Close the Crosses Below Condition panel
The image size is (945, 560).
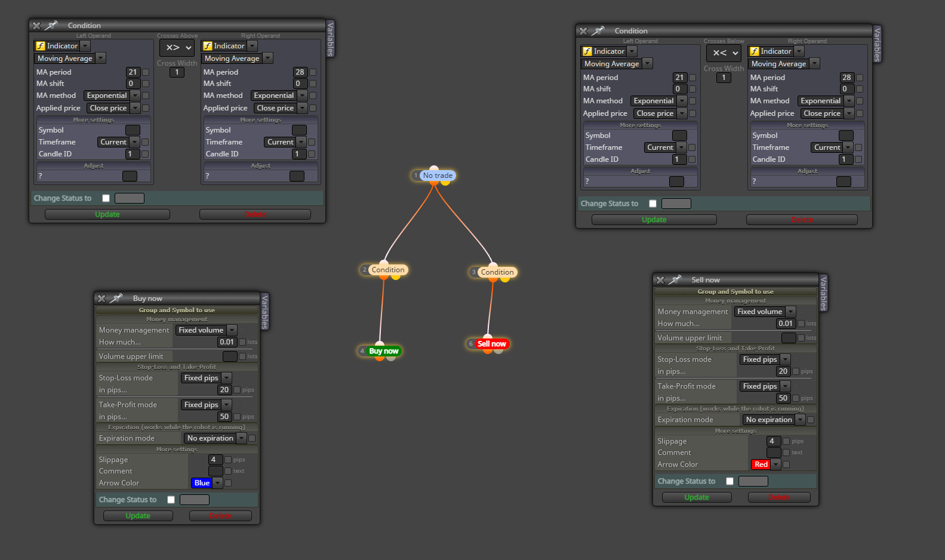(x=583, y=31)
